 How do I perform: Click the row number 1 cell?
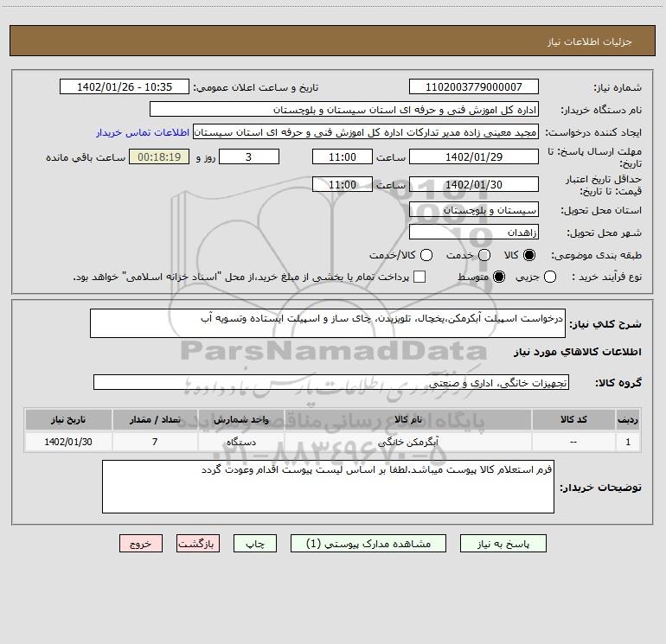point(628,442)
